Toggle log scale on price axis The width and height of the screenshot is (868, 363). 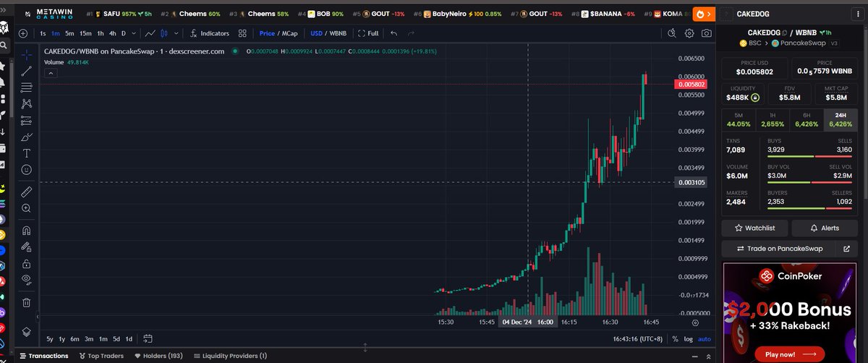688,338
